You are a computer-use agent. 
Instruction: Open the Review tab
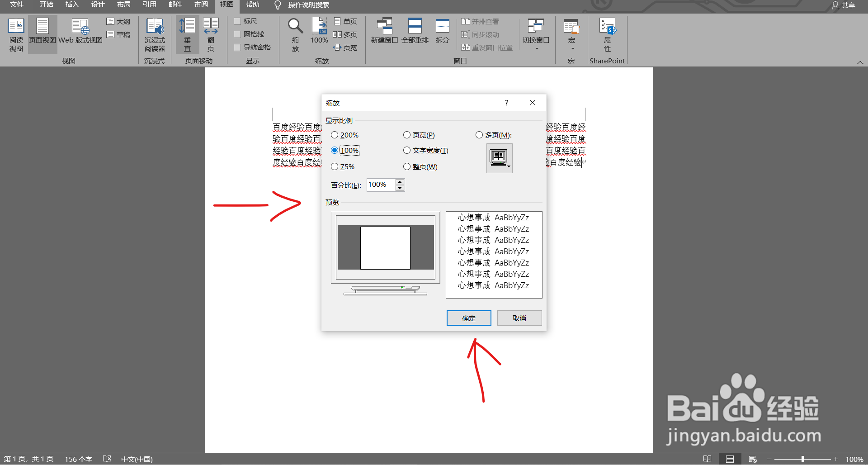point(201,5)
